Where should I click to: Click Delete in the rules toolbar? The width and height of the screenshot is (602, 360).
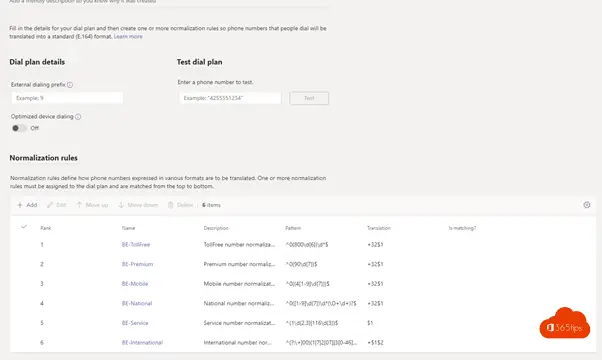[180, 205]
